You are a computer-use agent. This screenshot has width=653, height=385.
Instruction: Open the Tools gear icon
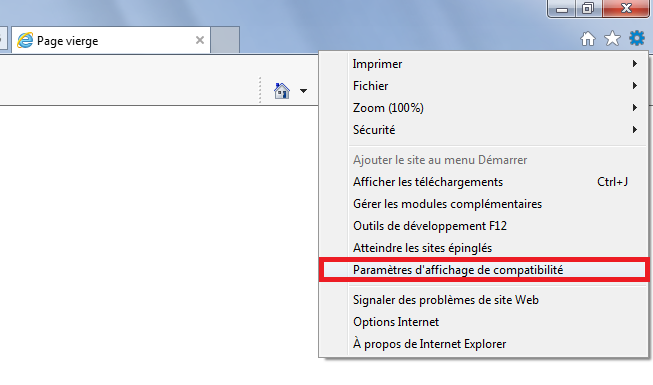tap(637, 38)
